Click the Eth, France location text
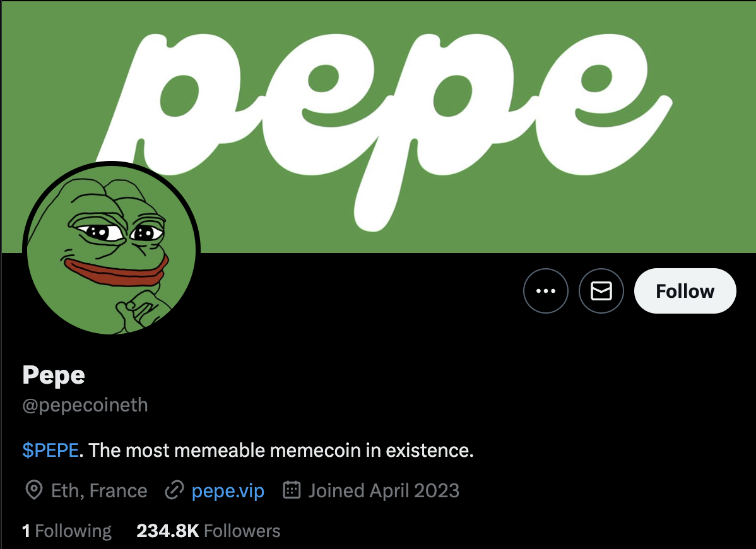This screenshot has width=756, height=549. [99, 491]
